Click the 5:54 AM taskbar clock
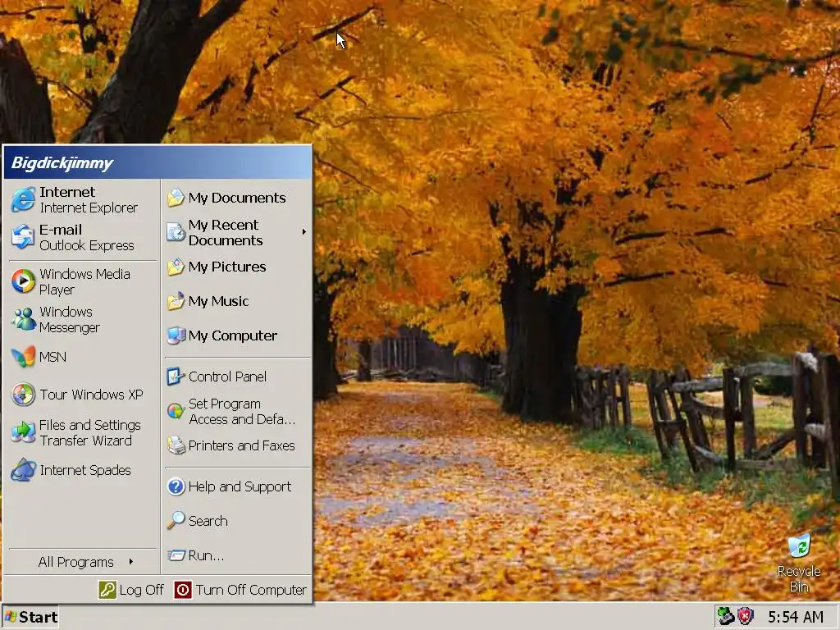Viewport: 840px width, 630px height. tap(796, 617)
